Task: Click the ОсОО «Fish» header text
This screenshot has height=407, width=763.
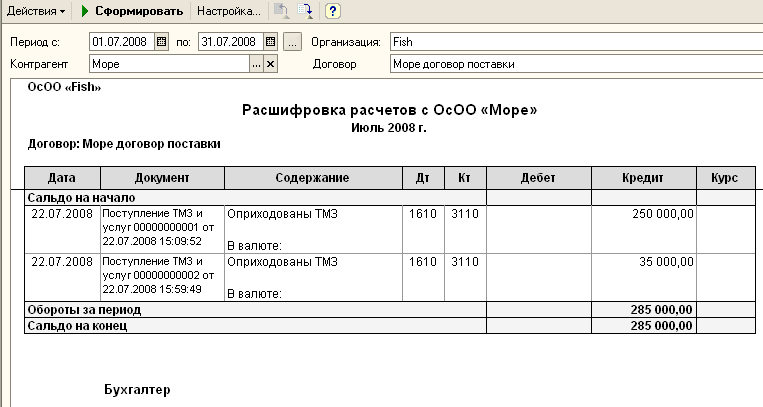Action: click(x=64, y=87)
